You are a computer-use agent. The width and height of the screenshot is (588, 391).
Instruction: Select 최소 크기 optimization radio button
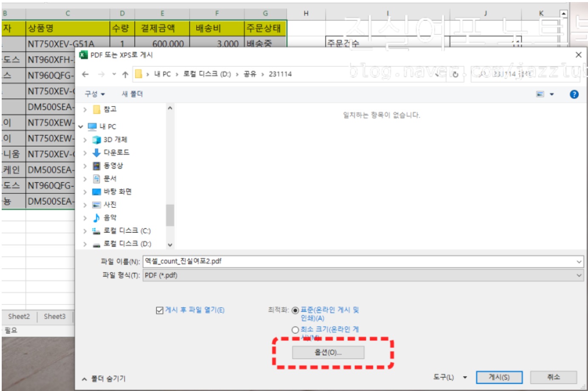295,330
